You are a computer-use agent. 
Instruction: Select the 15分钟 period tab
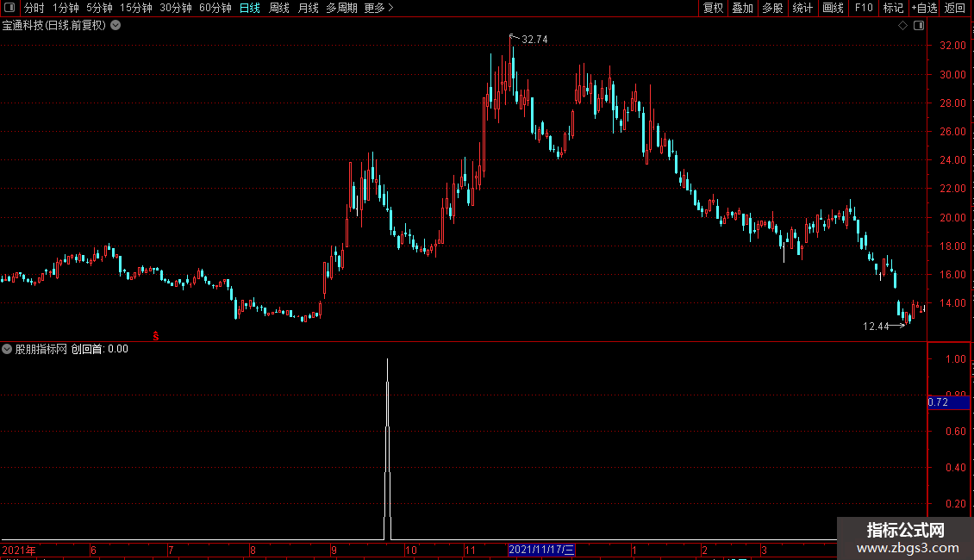(136, 8)
